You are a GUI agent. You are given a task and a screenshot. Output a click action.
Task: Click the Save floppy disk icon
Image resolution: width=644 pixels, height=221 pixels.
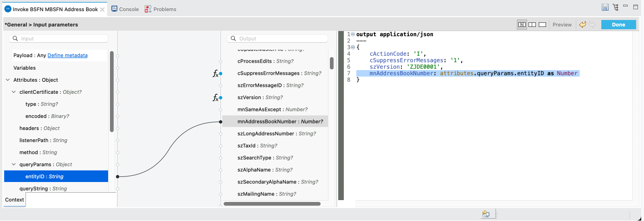click(x=605, y=7)
